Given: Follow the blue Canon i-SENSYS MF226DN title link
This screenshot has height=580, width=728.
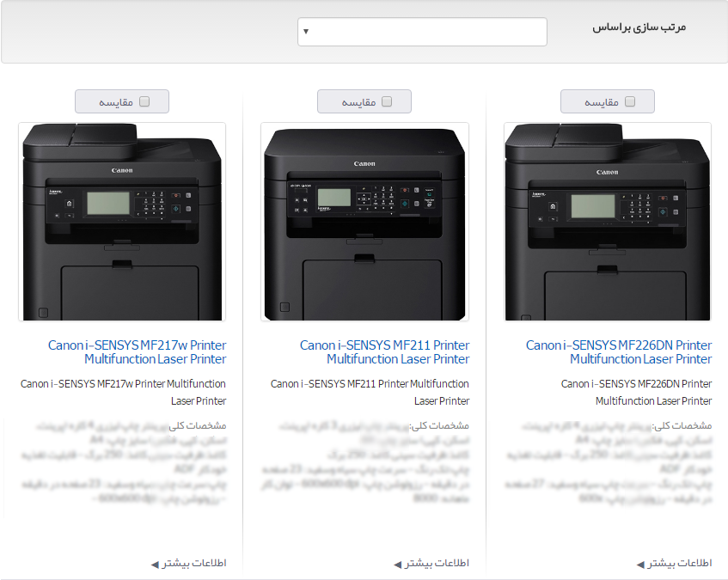Looking at the screenshot, I should tap(619, 351).
